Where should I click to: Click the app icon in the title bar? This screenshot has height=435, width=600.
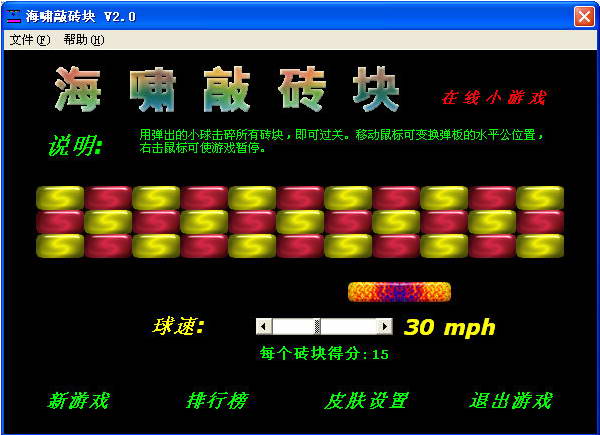click(x=15, y=16)
